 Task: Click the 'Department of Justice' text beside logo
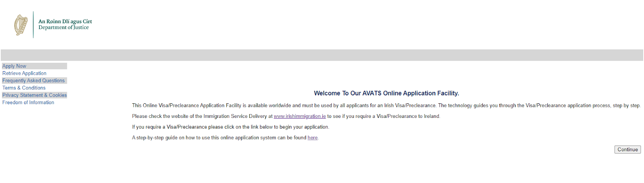[64, 27]
